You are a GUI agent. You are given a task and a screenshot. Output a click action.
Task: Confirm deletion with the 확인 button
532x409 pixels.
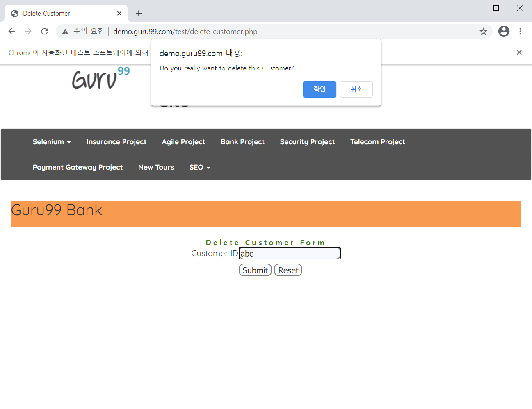[x=320, y=89]
